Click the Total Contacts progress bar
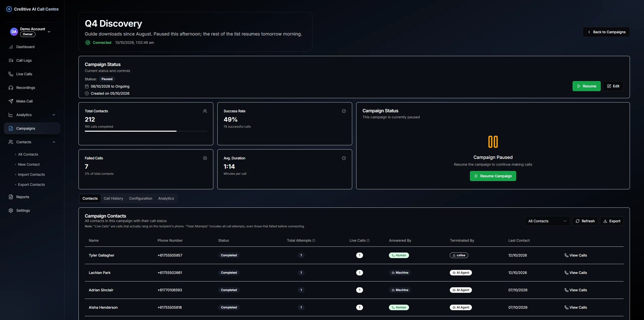Screen dimensions: 644x320 pos(146,131)
